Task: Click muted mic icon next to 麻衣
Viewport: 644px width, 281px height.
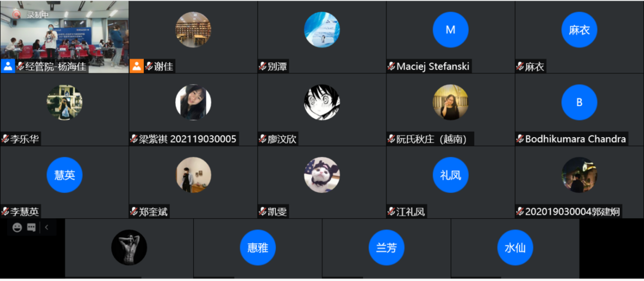Action: pos(520,66)
